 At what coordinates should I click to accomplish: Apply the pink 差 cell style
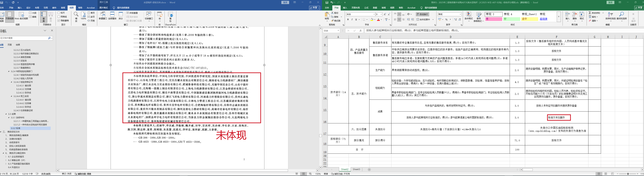(x=493, y=19)
